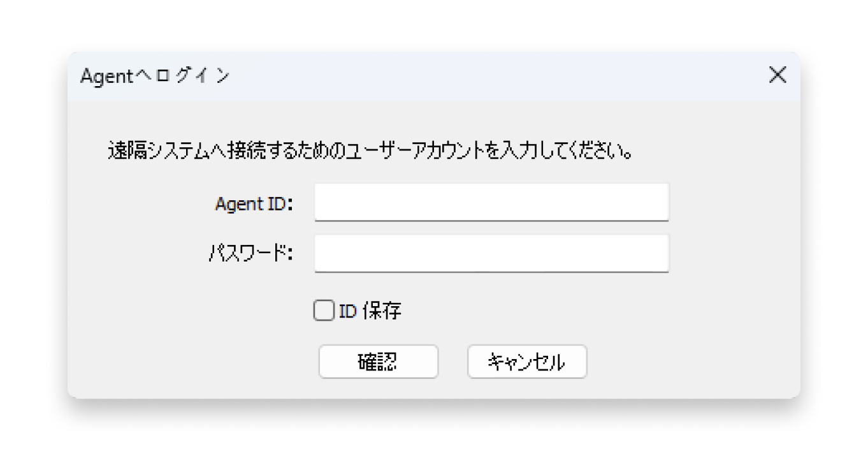Click the remote system instruction text
868x449 pixels.
[370, 151]
